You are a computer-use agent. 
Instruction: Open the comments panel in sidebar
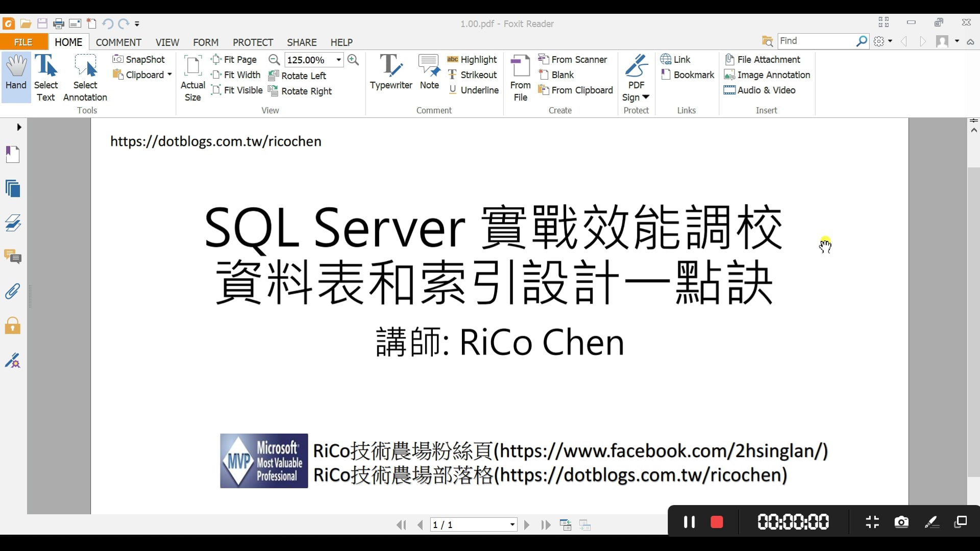(x=13, y=257)
